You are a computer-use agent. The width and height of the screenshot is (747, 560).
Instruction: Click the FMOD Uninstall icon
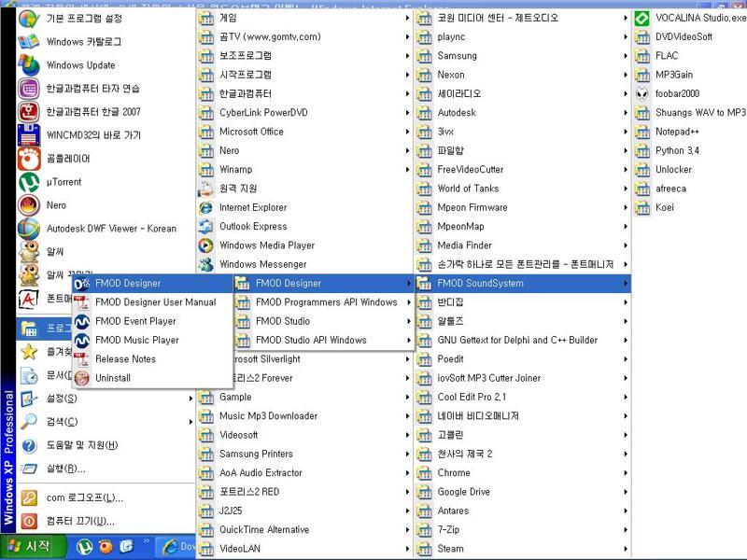pos(82,378)
